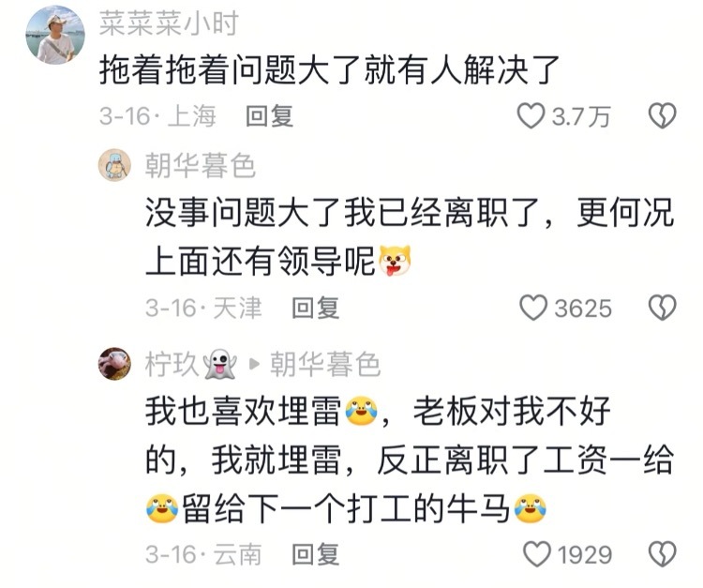Like the comment by 菜菜菜小时
The height and width of the screenshot is (588, 703).
(x=531, y=115)
